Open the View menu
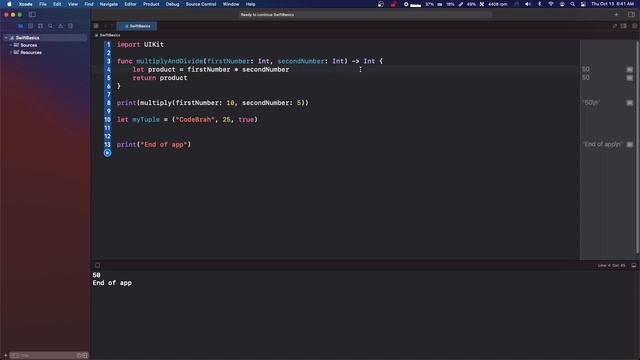640x360 pixels. coord(73,4)
